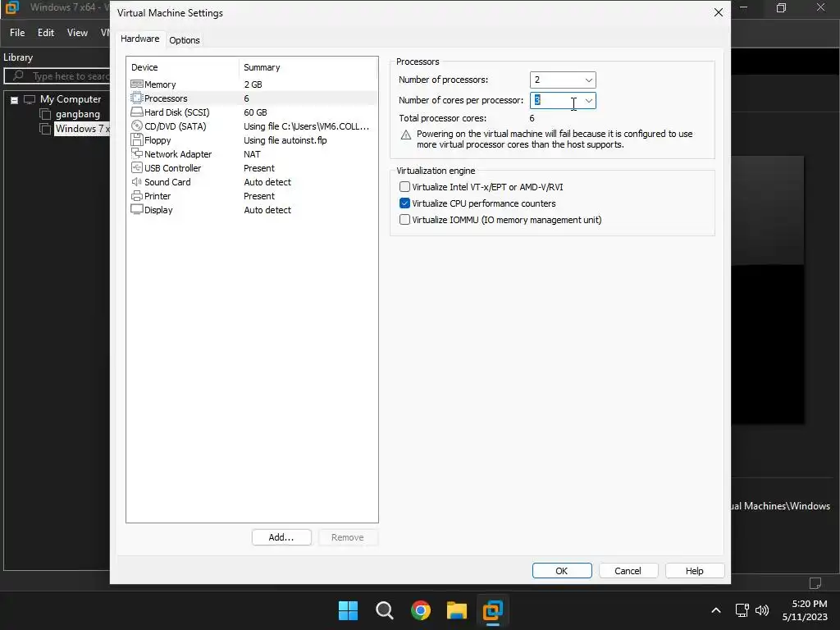Screen dimensions: 840x630
Task: Enable Virtualize IOMMU checkbox
Action: [x=405, y=220]
